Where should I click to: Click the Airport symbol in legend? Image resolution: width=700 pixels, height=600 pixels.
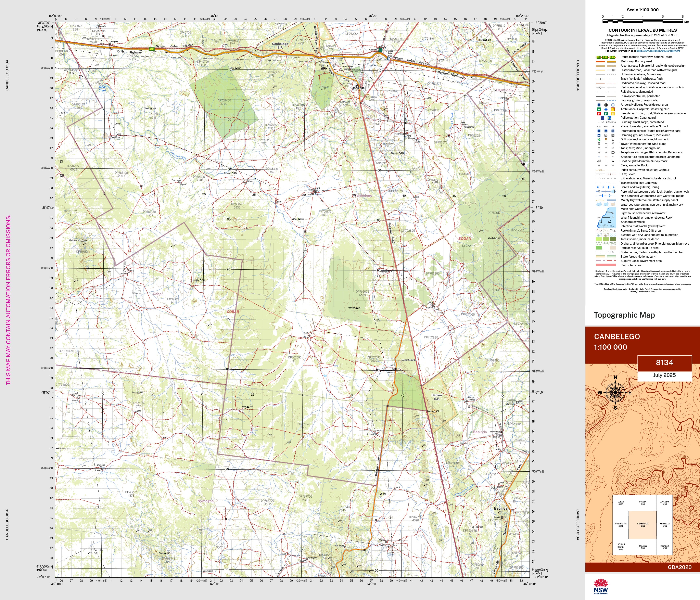pos(599,105)
